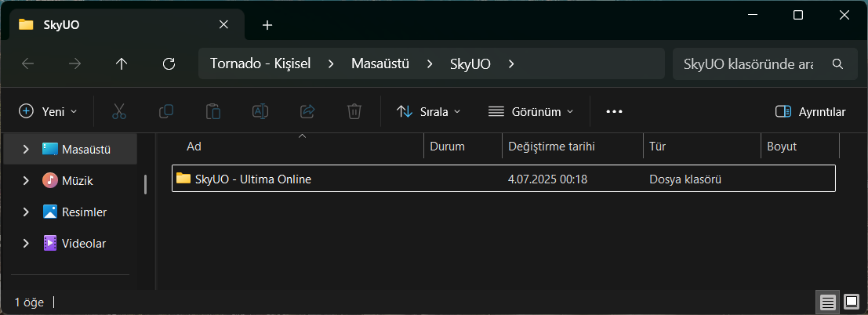Click the sidebar vertical scrollbar
The width and height of the screenshot is (868, 315).
(146, 184)
